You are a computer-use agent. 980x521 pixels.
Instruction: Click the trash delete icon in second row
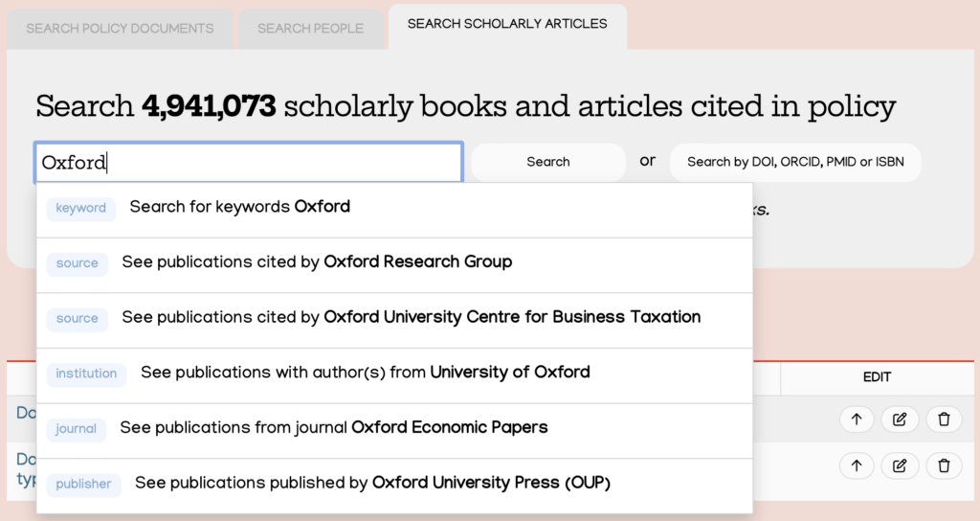coord(944,465)
